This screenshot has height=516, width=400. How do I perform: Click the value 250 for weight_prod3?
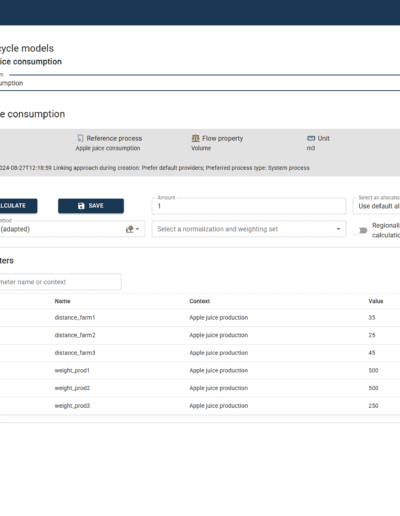coord(373,406)
